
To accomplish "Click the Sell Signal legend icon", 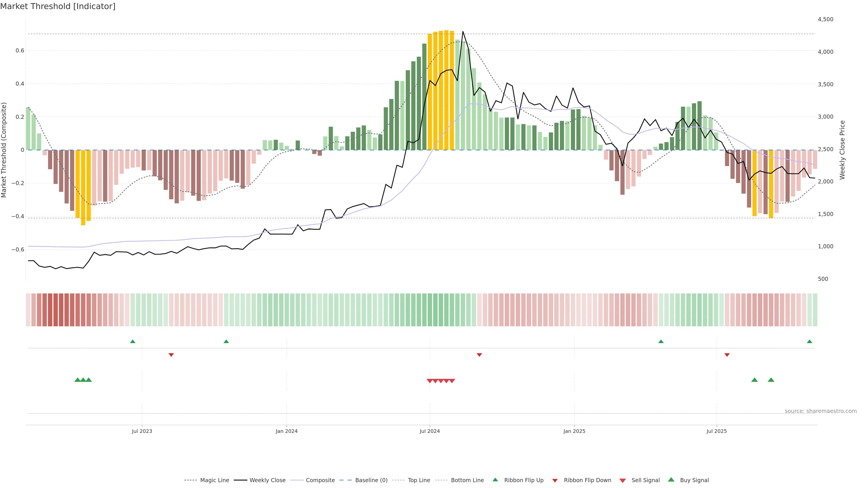I will (623, 480).
